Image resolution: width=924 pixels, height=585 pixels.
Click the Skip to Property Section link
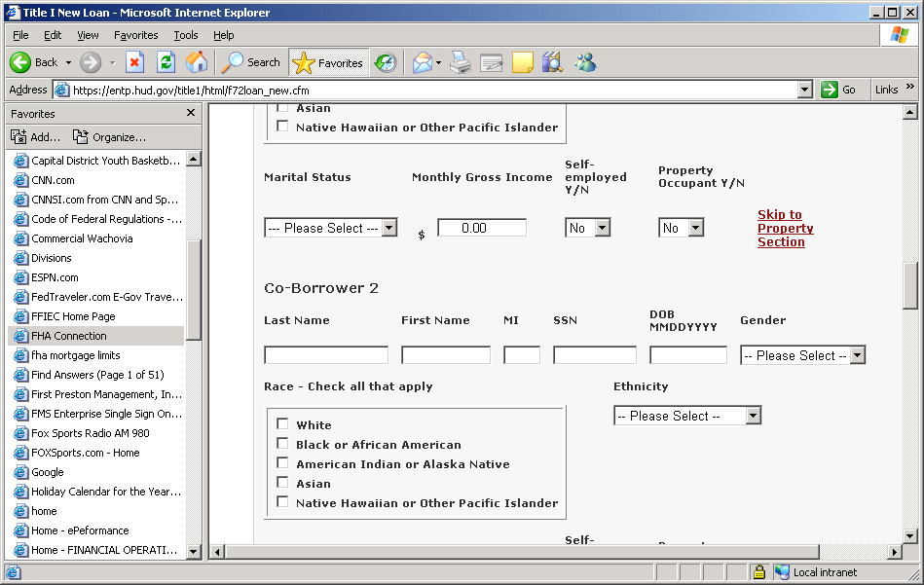(785, 229)
